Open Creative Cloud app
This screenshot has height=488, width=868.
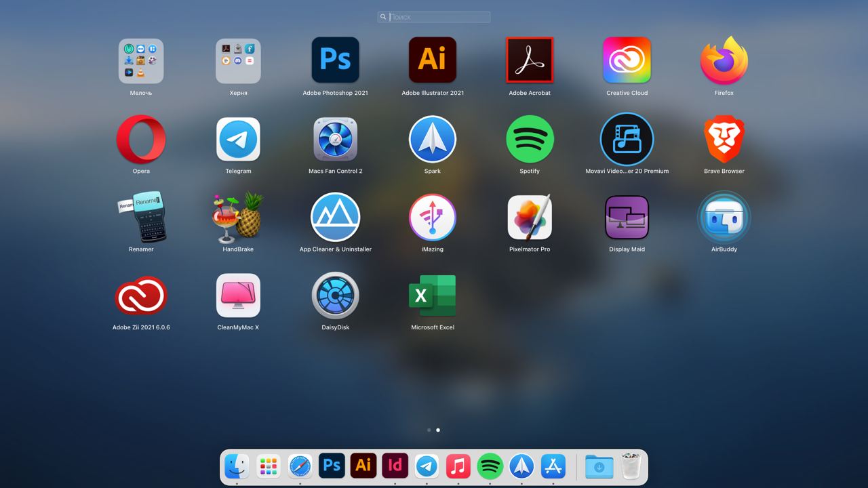pos(627,60)
